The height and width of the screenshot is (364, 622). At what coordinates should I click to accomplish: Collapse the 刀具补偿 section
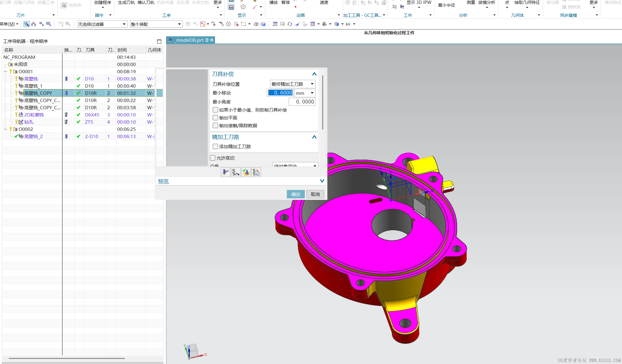coord(314,74)
